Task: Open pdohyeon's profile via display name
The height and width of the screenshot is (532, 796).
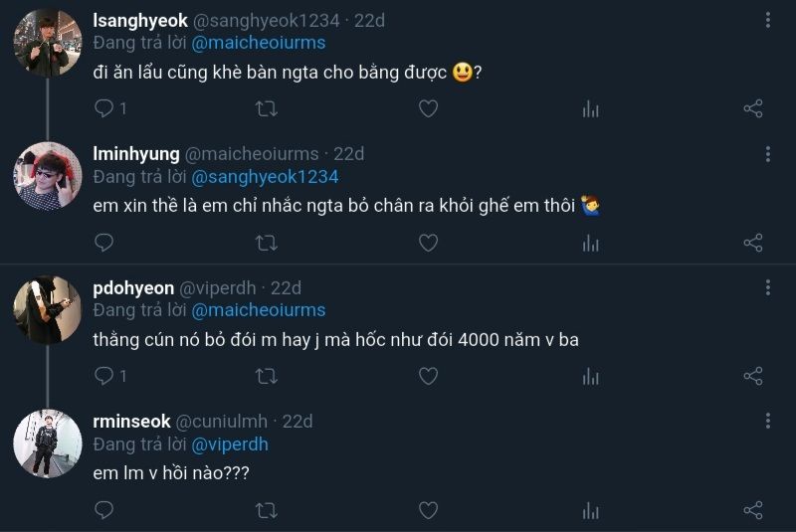Action: click(133, 287)
